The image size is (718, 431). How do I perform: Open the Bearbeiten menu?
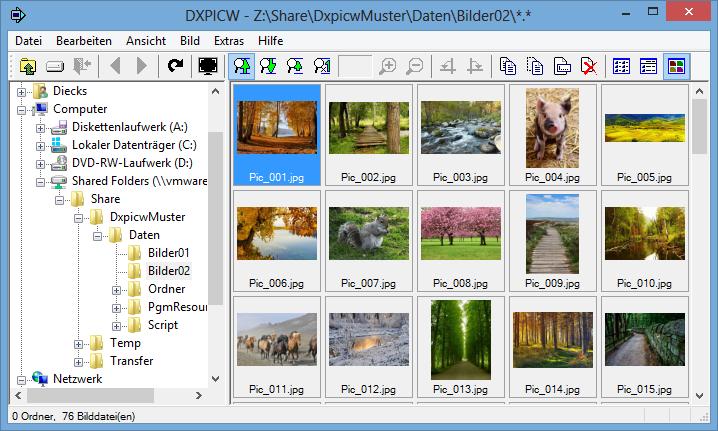point(83,40)
